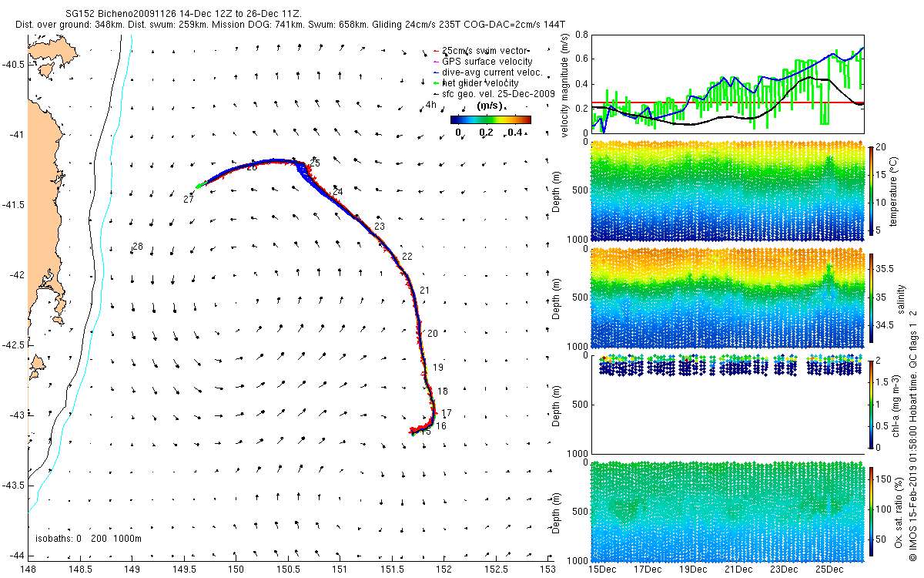Click the chl-a colorbar

click(x=871, y=403)
